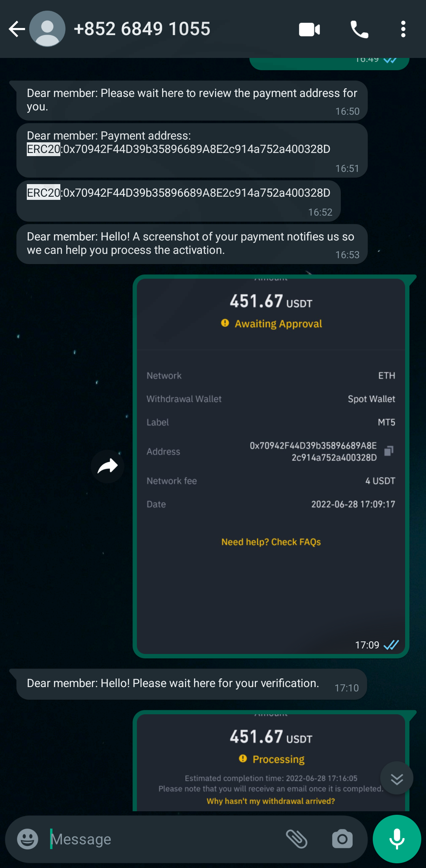
Task: Jump to the latest messages with the down chevron
Action: click(397, 779)
